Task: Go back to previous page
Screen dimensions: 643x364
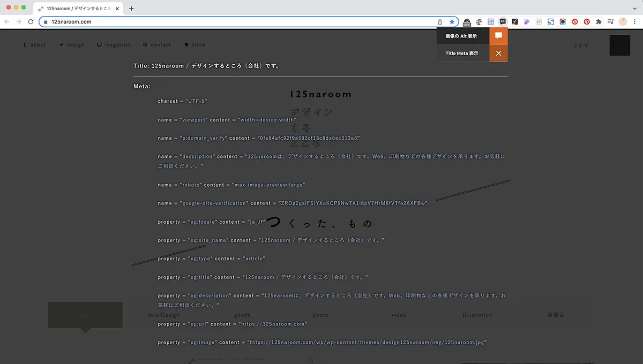Action: pos(6,21)
